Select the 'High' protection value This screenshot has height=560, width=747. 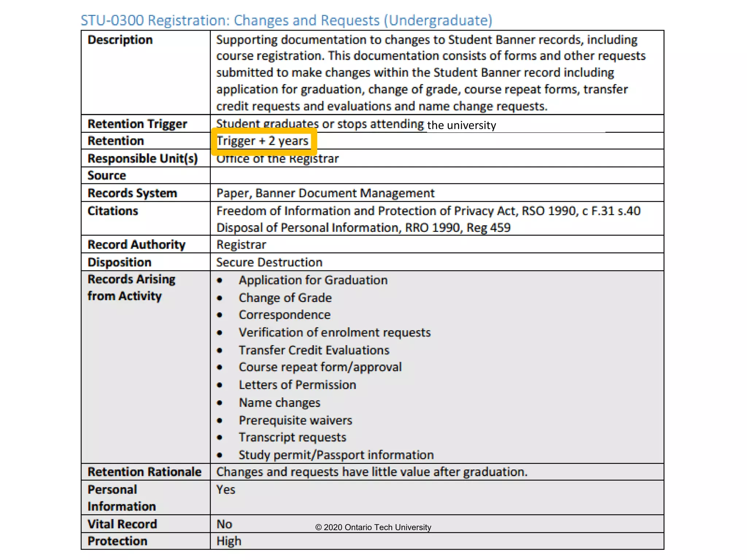coord(229,541)
